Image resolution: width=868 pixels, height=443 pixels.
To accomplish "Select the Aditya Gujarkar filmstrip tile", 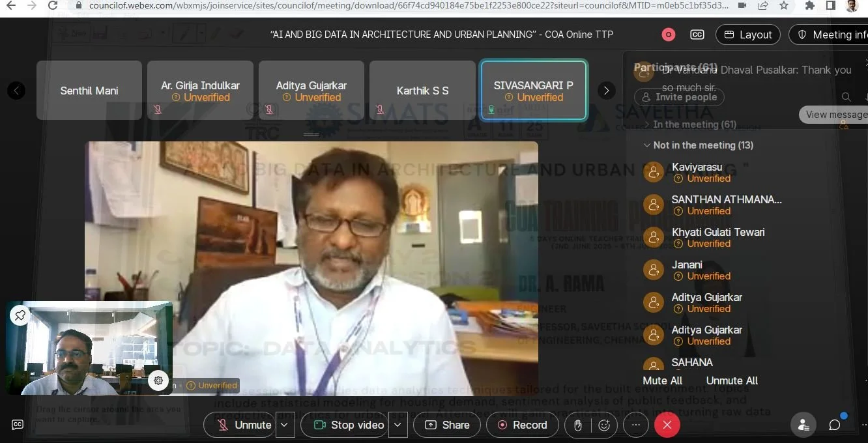I will tap(311, 91).
